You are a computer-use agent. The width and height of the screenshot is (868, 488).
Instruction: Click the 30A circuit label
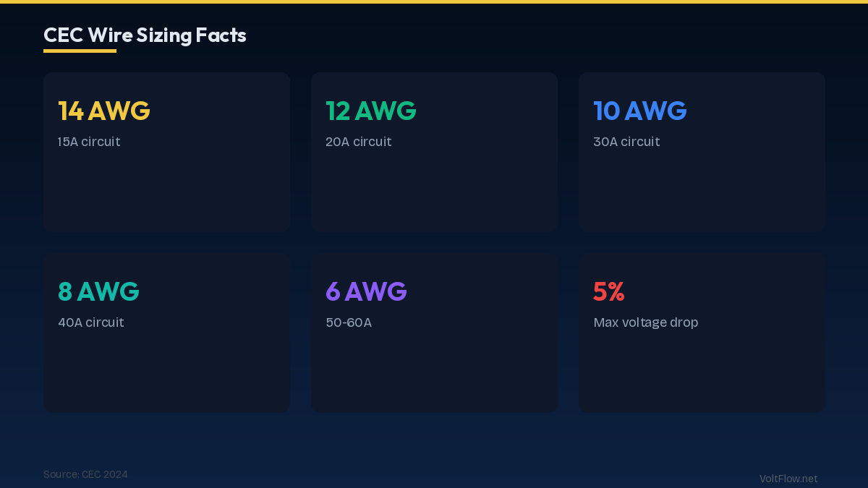point(626,142)
